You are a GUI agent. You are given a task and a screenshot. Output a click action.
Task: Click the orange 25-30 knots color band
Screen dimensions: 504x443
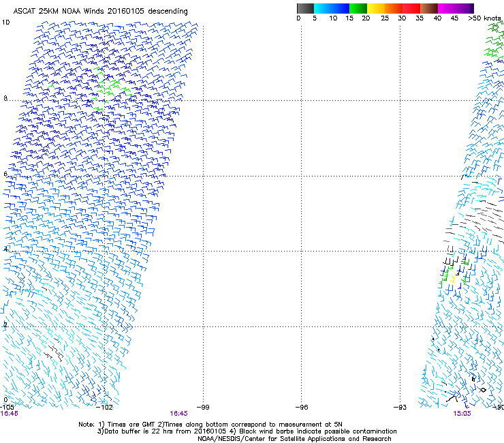click(394, 8)
